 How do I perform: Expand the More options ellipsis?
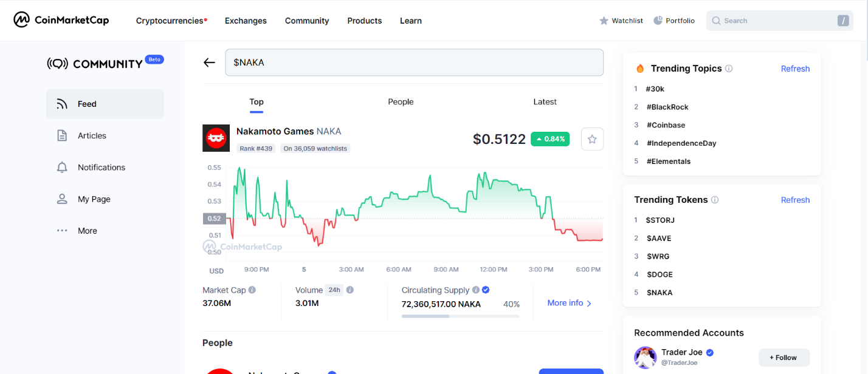coord(62,231)
